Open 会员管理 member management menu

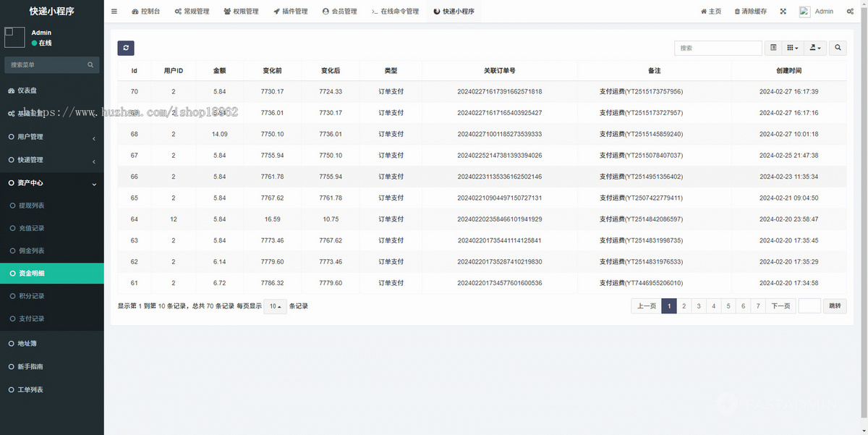(x=340, y=11)
